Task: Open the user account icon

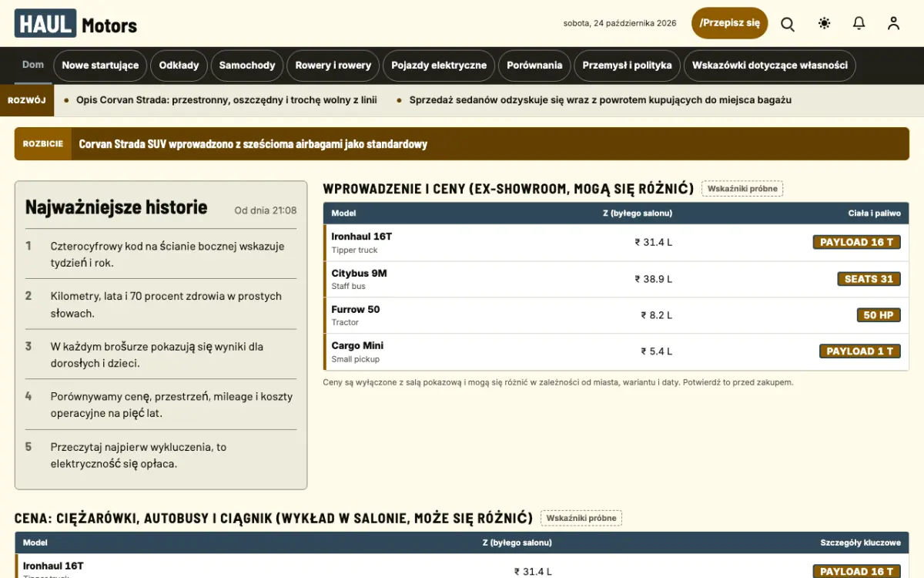Action: click(893, 23)
